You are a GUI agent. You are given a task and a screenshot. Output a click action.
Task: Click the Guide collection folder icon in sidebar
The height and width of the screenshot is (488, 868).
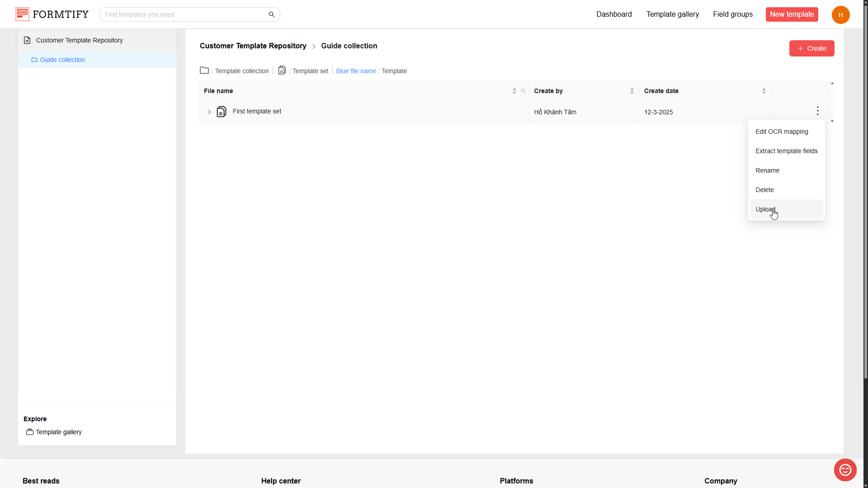click(x=34, y=60)
